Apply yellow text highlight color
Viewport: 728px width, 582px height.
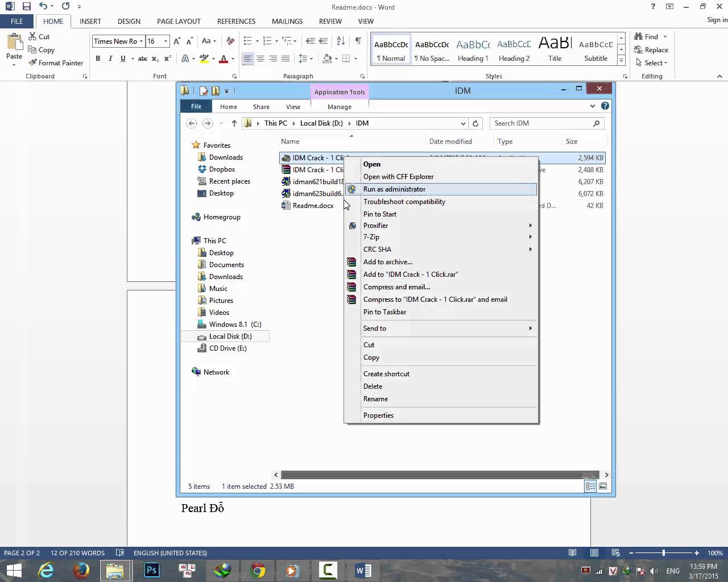pyautogui.click(x=204, y=59)
